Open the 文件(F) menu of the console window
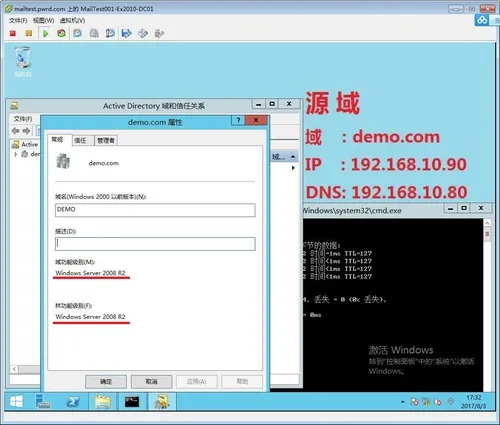The image size is (500, 425). [x=18, y=21]
